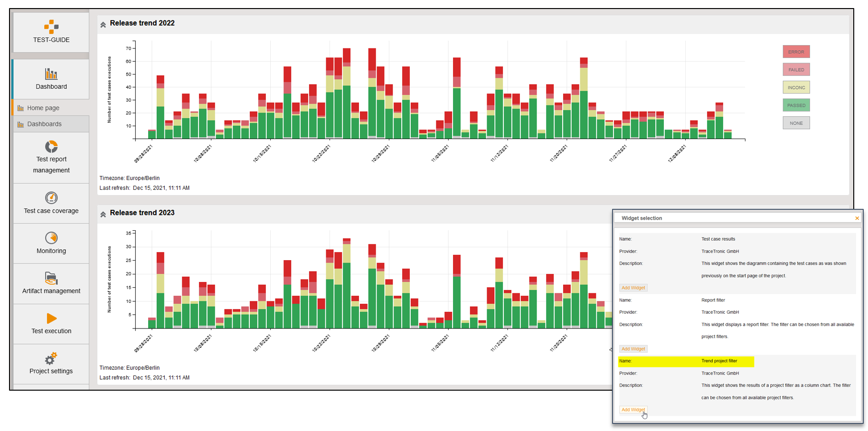This screenshot has width=868, height=431.
Task: Close the Widget selection dialog
Action: pos(857,218)
